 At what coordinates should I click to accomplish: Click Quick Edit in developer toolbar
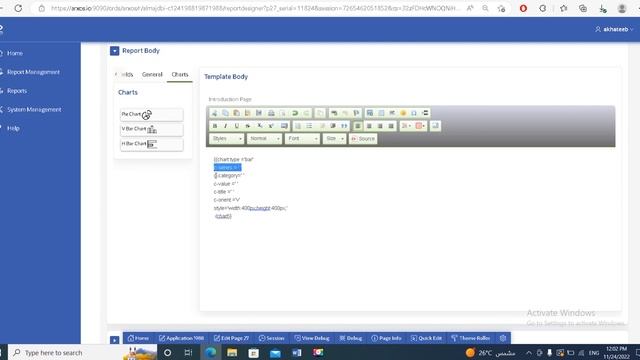pyautogui.click(x=426, y=338)
